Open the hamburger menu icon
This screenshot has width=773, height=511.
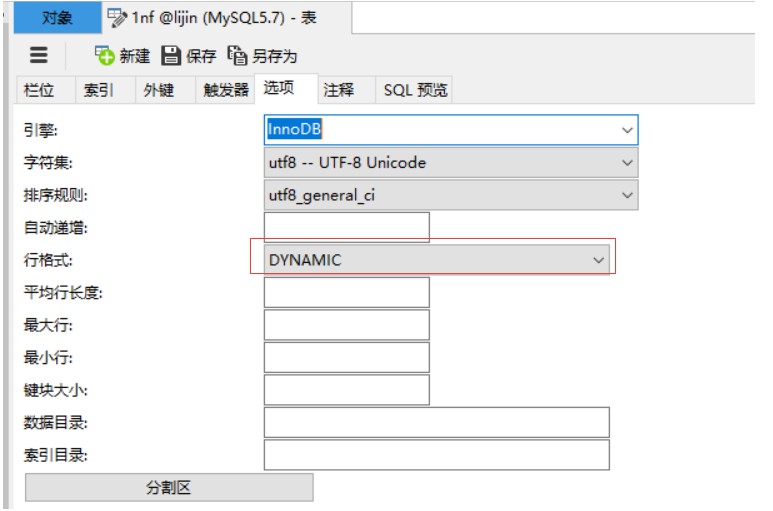click(38, 55)
